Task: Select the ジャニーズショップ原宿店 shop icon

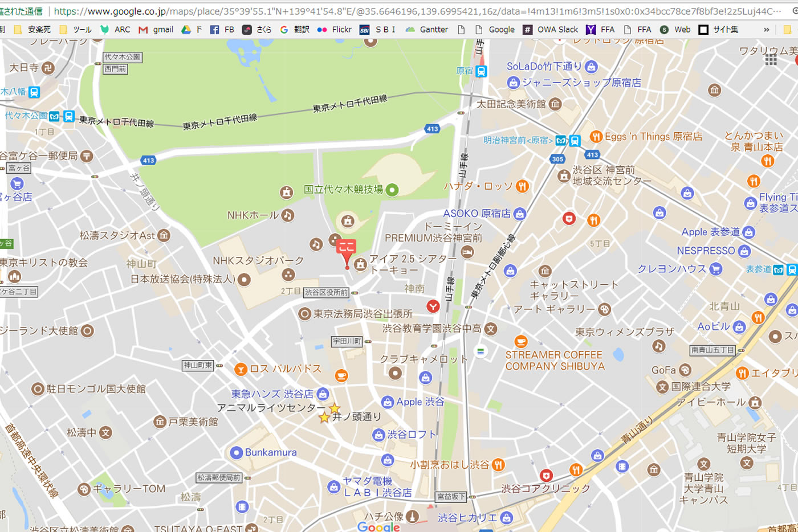Action: [x=513, y=83]
